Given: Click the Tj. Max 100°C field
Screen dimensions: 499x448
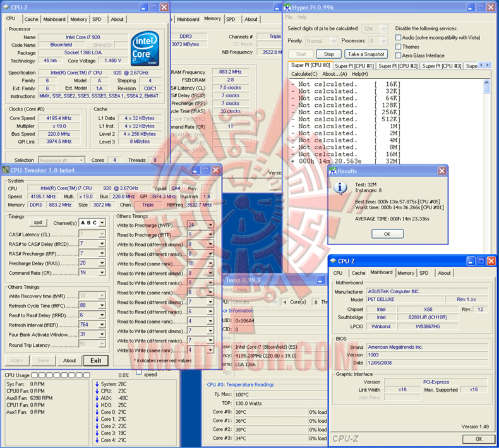Looking at the screenshot, I should tap(280, 394).
